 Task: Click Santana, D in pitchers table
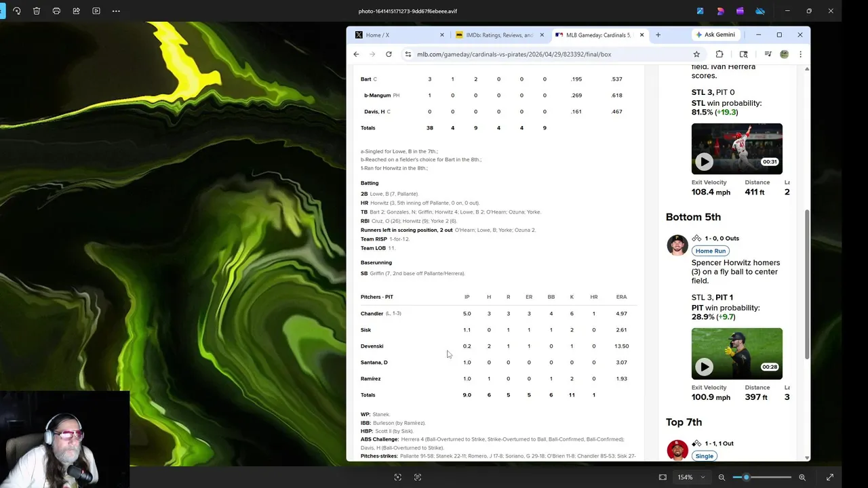(x=374, y=362)
